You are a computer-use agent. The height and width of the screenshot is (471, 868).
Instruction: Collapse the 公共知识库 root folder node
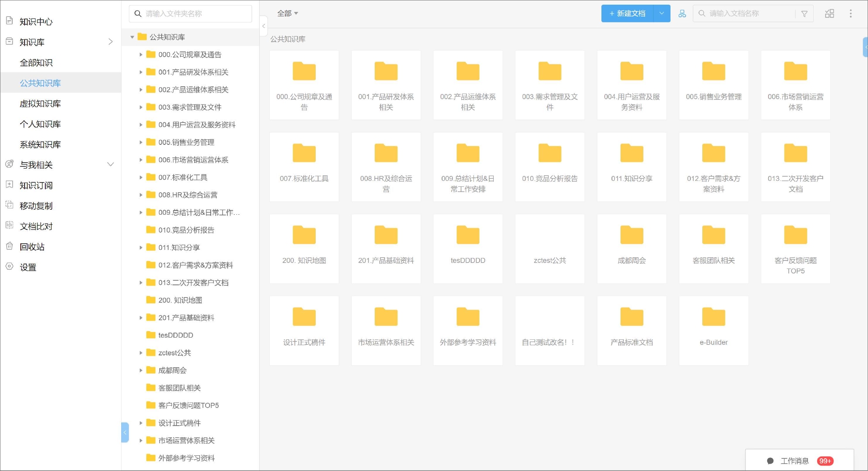click(x=133, y=37)
